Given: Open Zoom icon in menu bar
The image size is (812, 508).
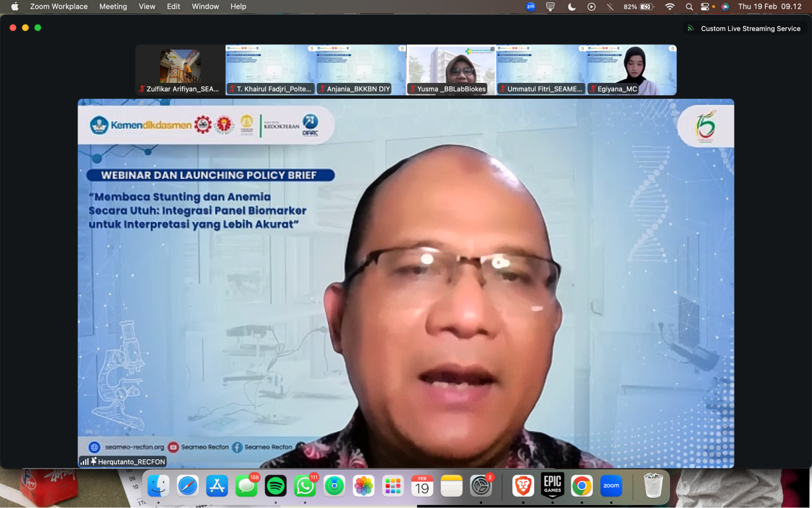Looking at the screenshot, I should [x=531, y=7].
